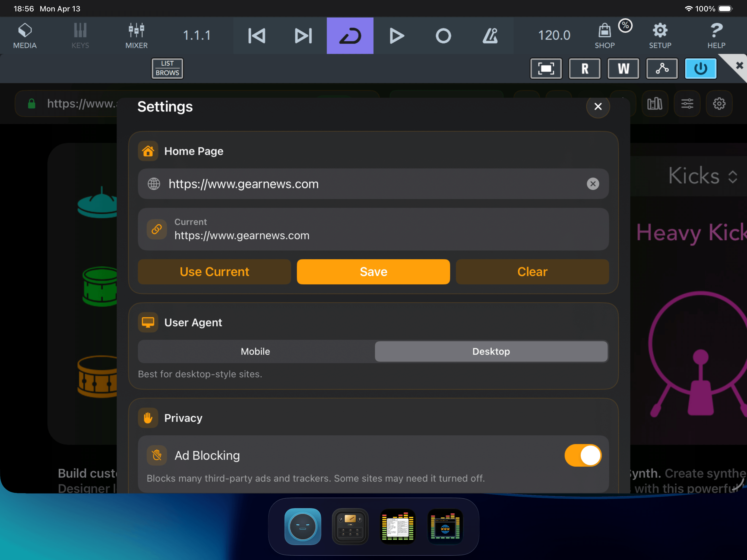
Task: Close the Settings dialog
Action: tap(598, 107)
